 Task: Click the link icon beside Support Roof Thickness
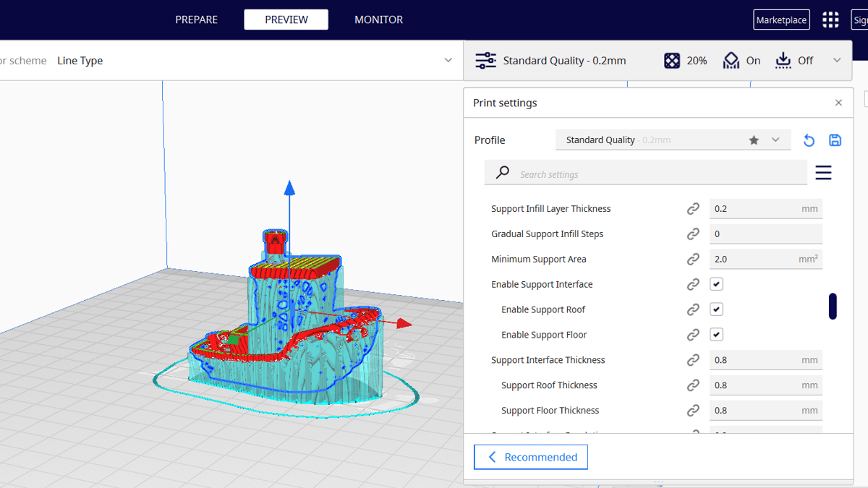tap(693, 385)
